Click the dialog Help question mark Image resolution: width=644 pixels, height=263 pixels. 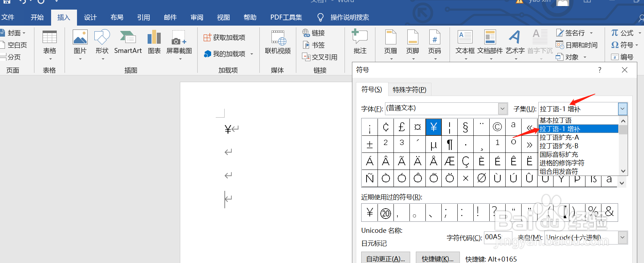[x=600, y=70]
